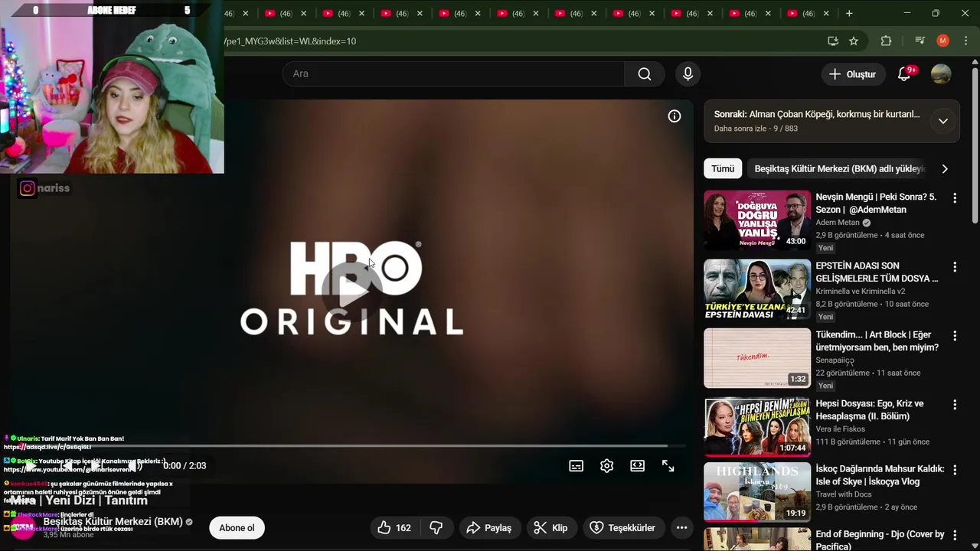Focus the Ara search input field

pos(453,74)
